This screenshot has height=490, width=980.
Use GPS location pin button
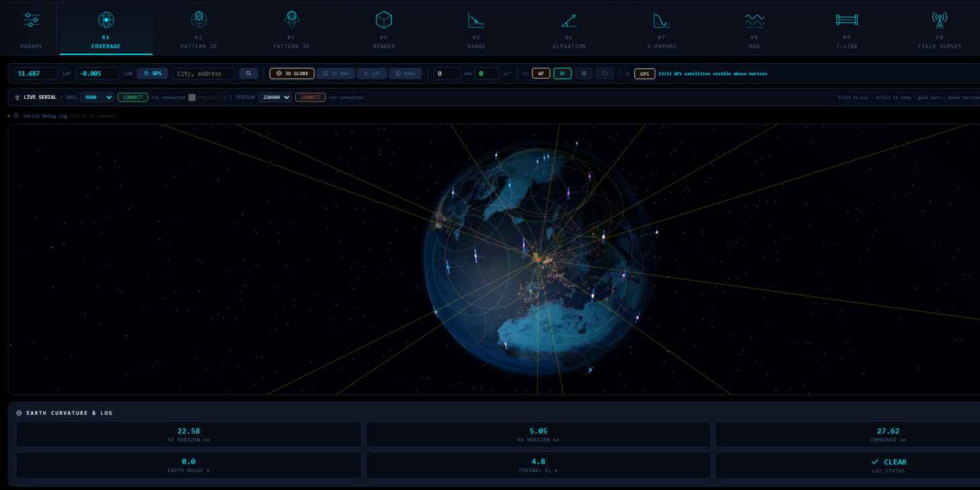pyautogui.click(x=153, y=73)
